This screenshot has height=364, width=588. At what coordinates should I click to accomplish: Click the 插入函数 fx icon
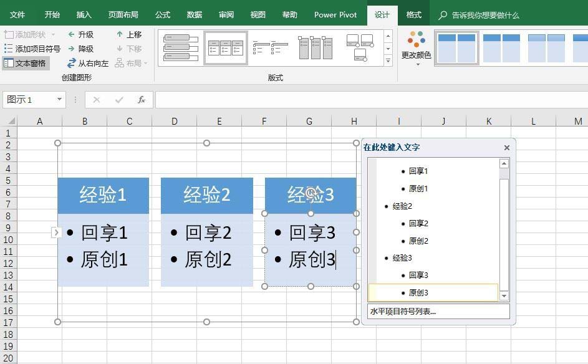[x=141, y=100]
